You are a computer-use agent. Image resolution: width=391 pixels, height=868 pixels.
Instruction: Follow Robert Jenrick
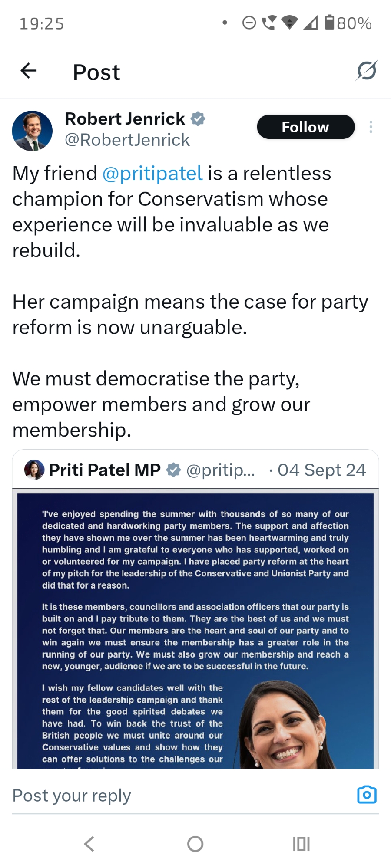click(305, 127)
